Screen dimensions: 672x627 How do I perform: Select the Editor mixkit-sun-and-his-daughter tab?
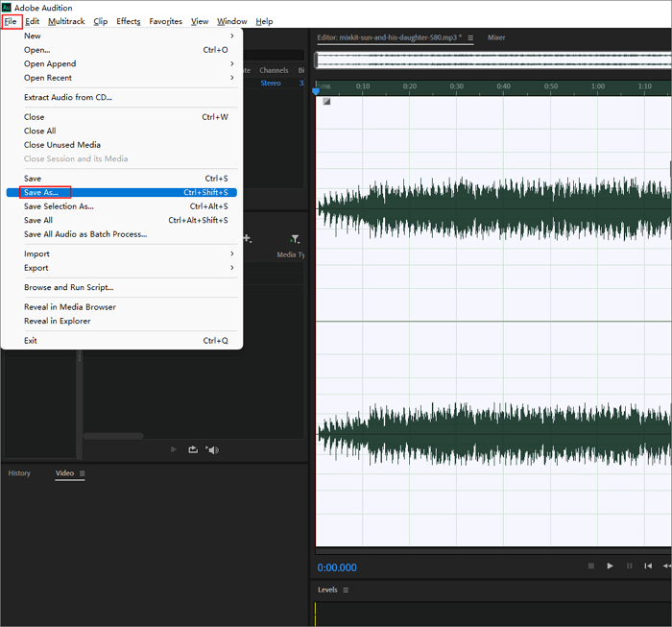[389, 37]
